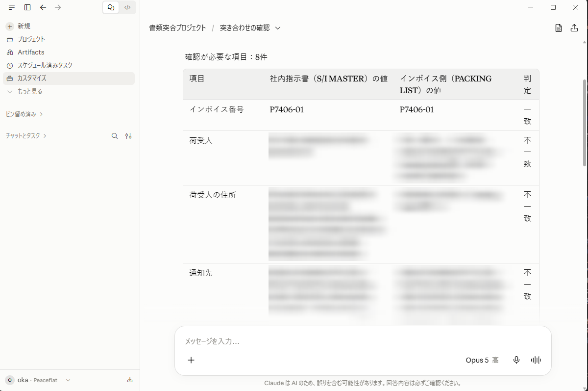Click the 社内指示書（S/I MASTER）の値 header
Screen dimensions: 588x391
coord(328,78)
